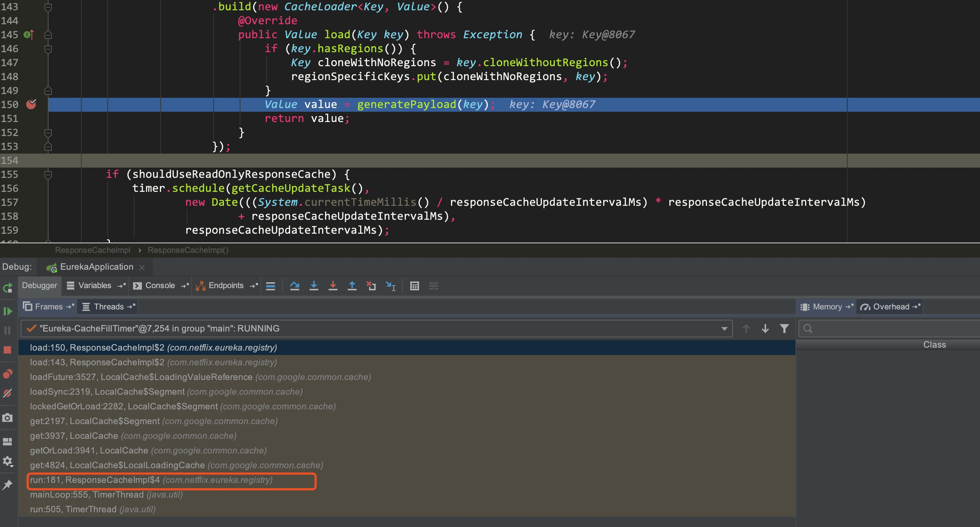Click the Step Out up arrow icon
Image resolution: width=980 pixels, height=527 pixels.
click(352, 286)
